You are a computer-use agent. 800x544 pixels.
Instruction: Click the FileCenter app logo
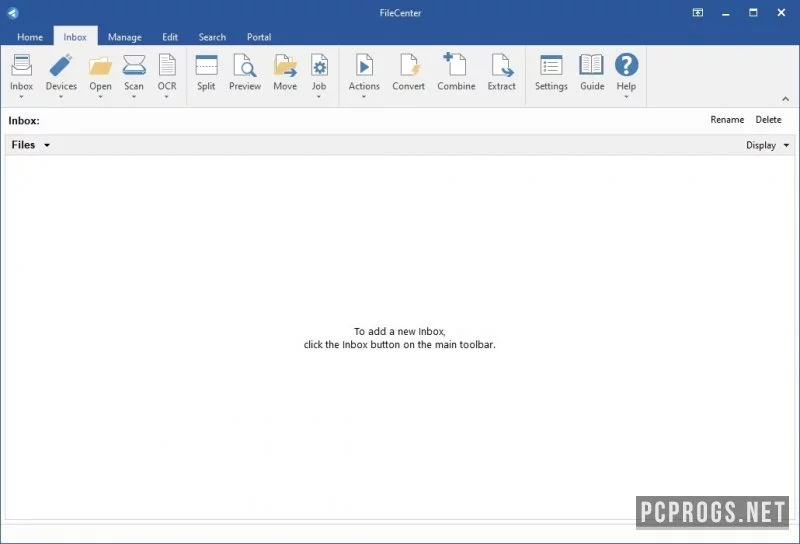tap(13, 13)
